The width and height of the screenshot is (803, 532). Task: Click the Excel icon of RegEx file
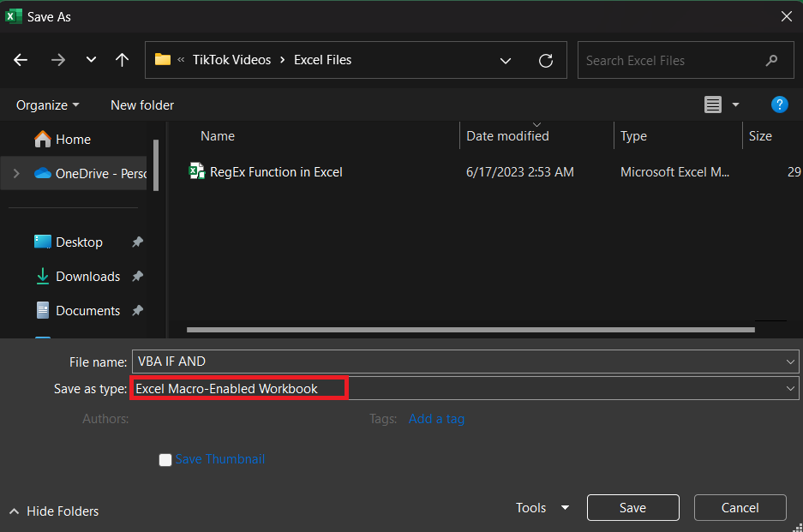[x=196, y=171]
